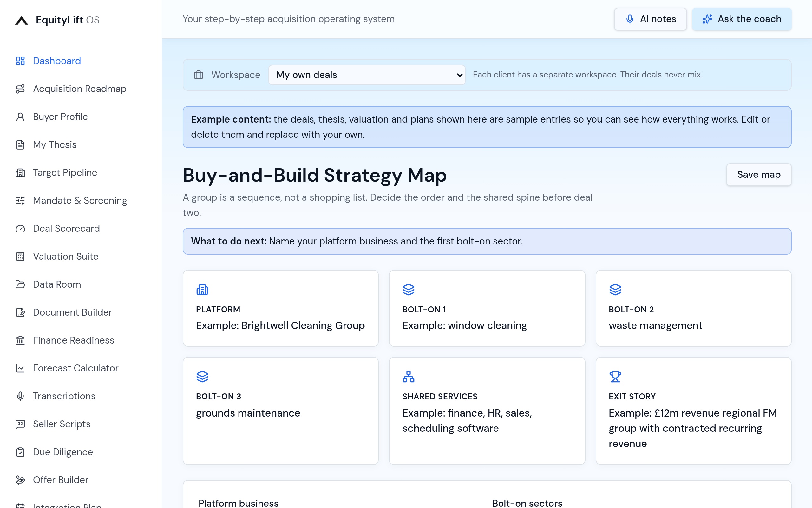Click the Data Room folder icon
The image size is (812, 508).
[x=20, y=284]
